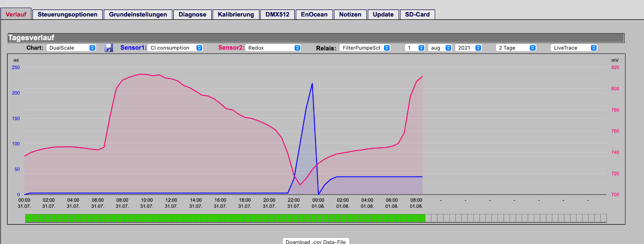Open the Chart type DualScale dropdown
This screenshot has width=644, height=244.
(71, 48)
